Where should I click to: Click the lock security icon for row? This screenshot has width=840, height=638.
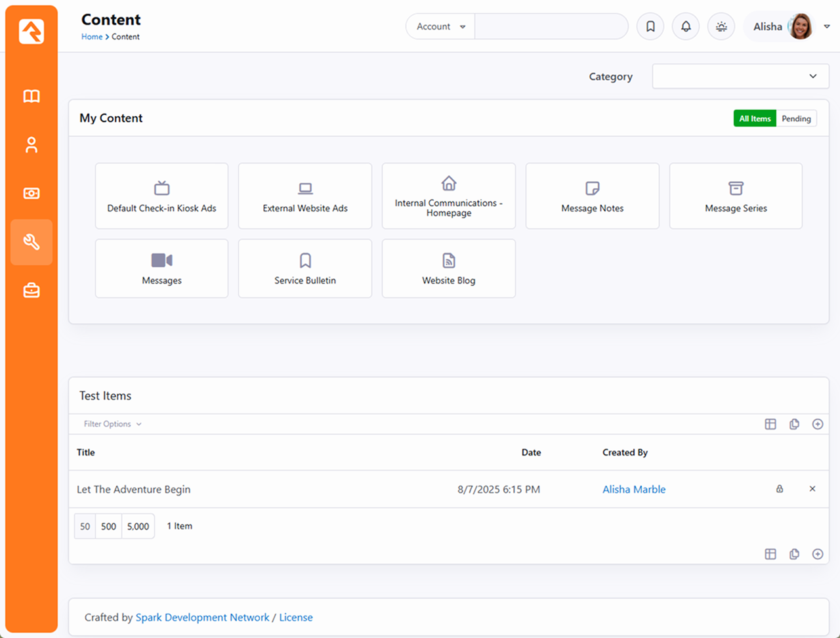[780, 489]
